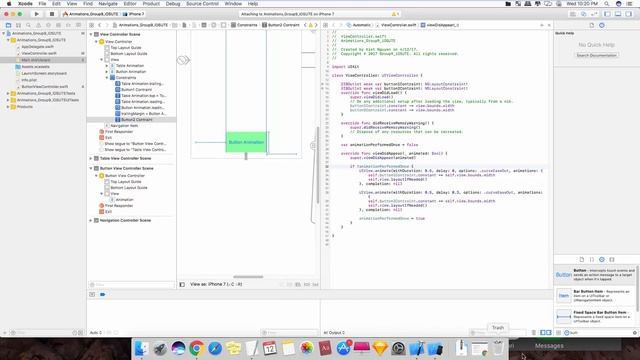Clear the console with the trash icon
This screenshot has width=640, height=360.
pos(533,333)
